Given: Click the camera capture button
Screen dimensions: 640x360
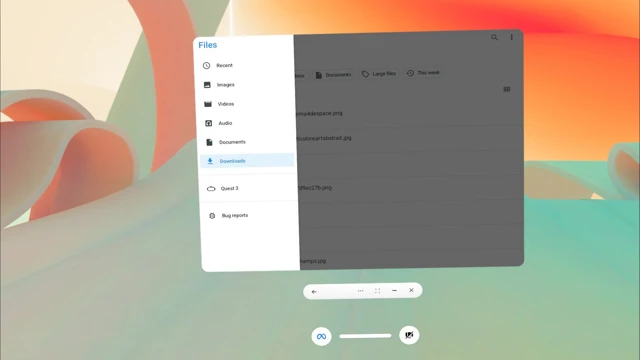Looking at the screenshot, I should 409,335.
